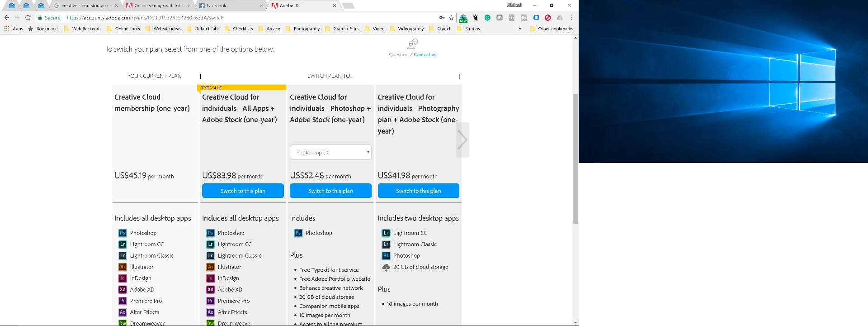Click 'Free Adobe Portfolio website' bullet
Image resolution: width=868 pixels, height=326 pixels.
(335, 279)
